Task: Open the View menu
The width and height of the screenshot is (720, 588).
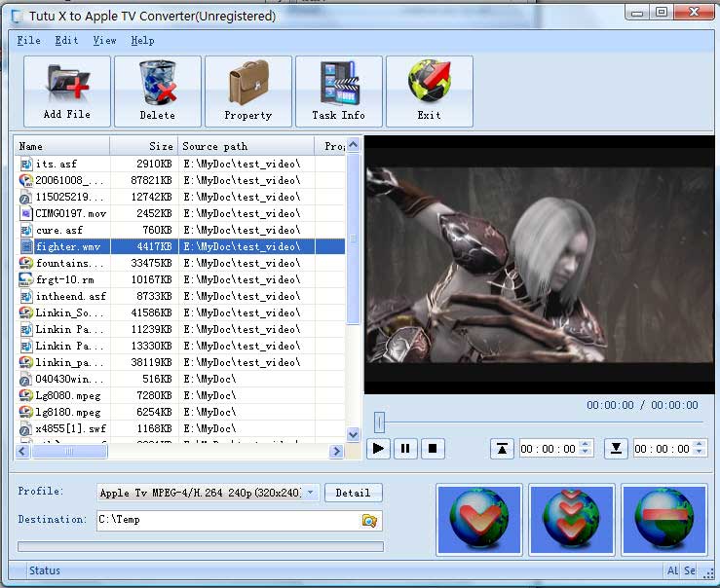Action: click(104, 40)
